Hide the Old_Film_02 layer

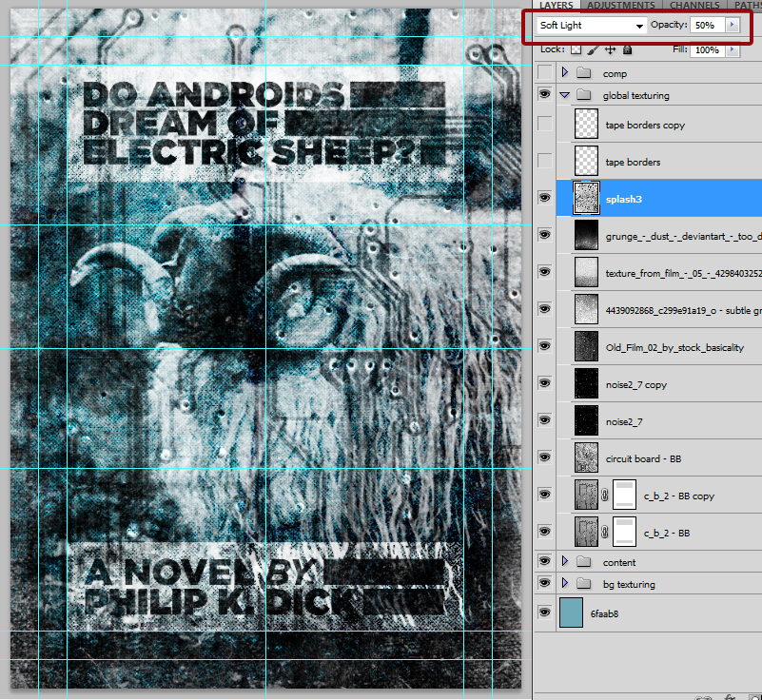tap(545, 346)
